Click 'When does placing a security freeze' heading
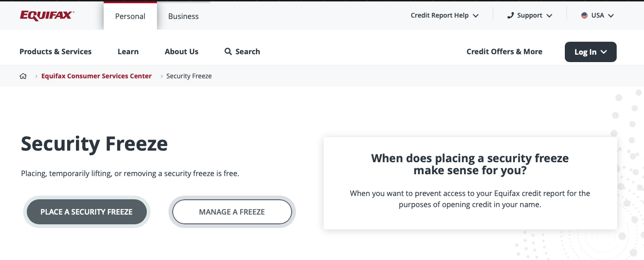The image size is (644, 260). click(x=470, y=164)
